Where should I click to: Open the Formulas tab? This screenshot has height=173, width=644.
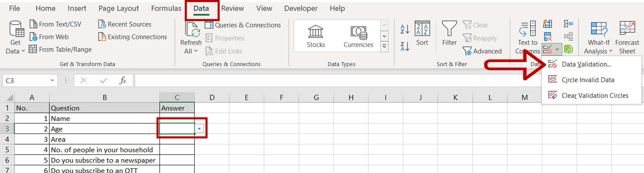click(166, 8)
